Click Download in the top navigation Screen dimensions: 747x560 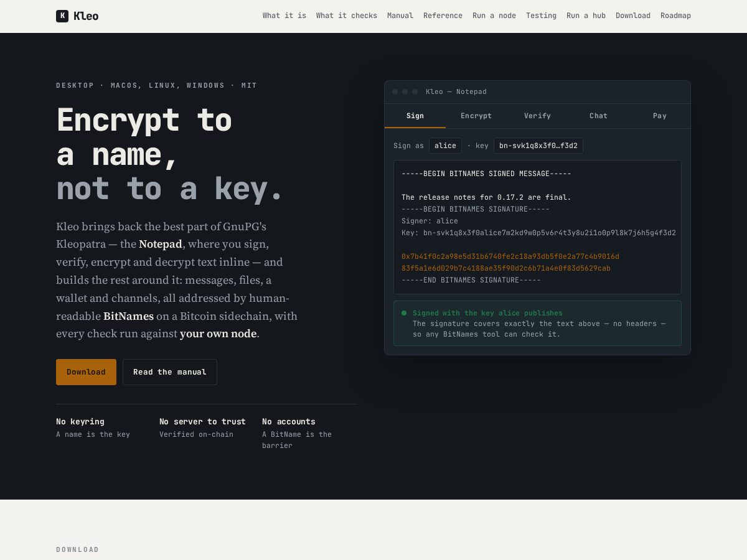tap(633, 16)
